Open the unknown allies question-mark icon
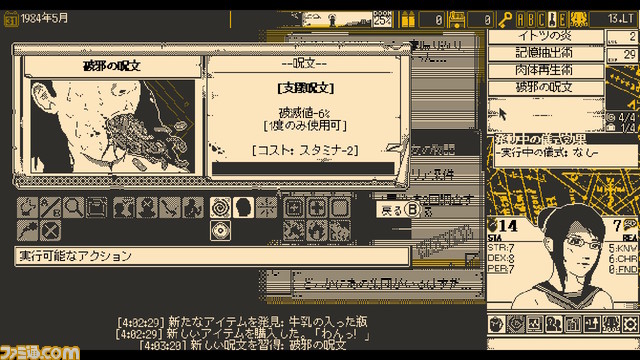Screen dimensions: 640x360 coord(554,324)
